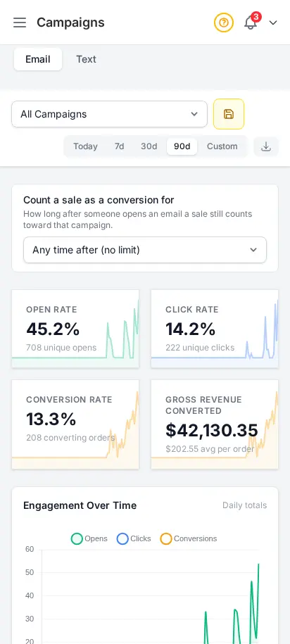Click the red notification count badge

coord(256,17)
